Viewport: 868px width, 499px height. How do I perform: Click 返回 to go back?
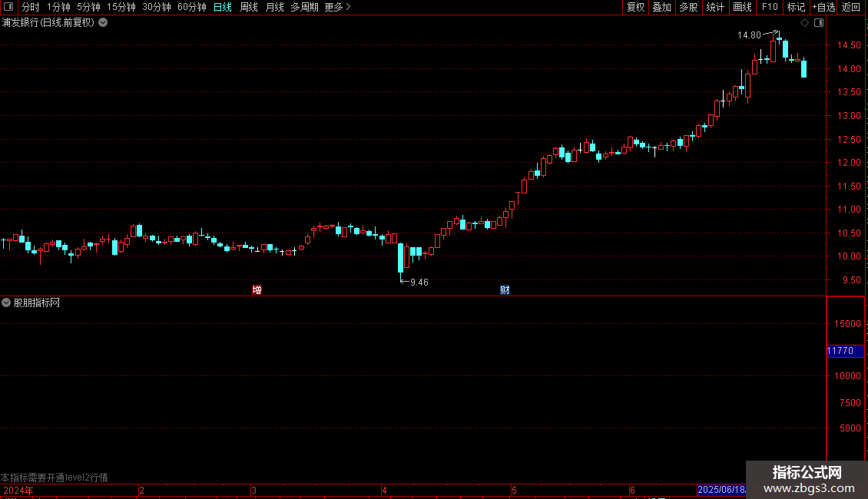pos(851,7)
